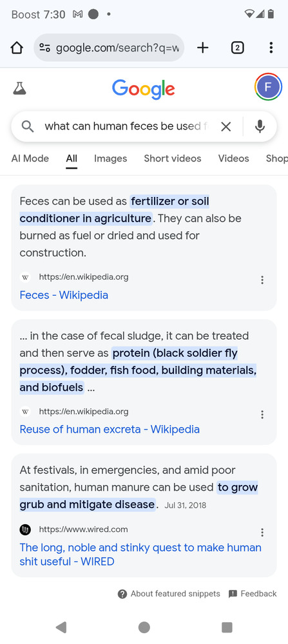Open Google account avatar F
Image resolution: width=288 pixels, height=644 pixels.
point(268,87)
